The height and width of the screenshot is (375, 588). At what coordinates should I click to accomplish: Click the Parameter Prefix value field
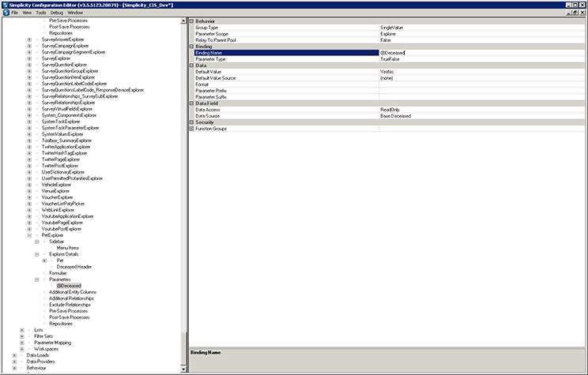tap(481, 91)
